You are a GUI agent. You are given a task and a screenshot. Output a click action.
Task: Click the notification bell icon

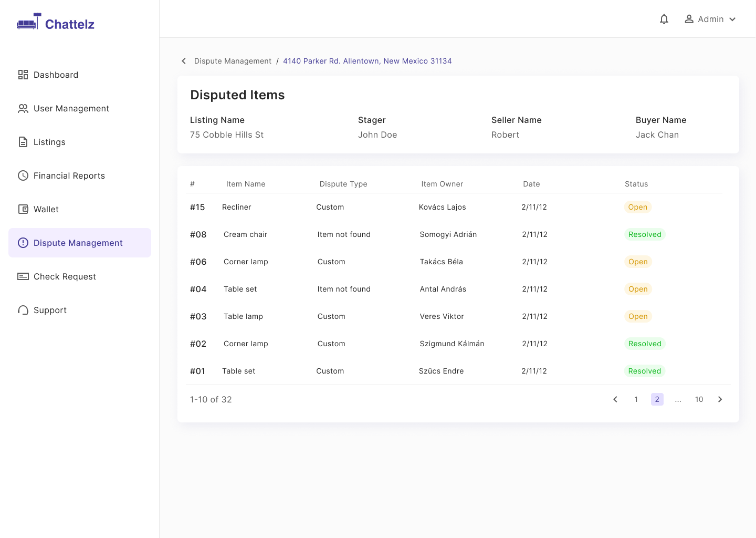[x=664, y=19]
